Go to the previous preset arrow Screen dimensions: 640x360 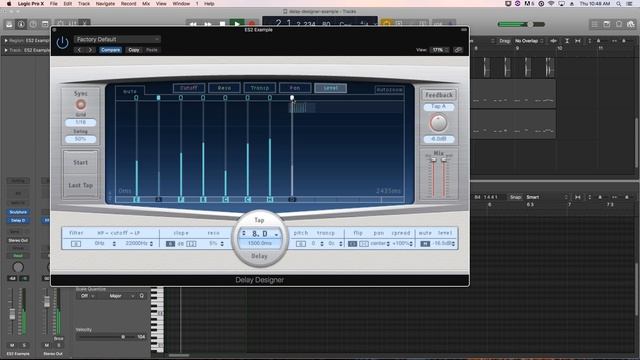[x=80, y=50]
